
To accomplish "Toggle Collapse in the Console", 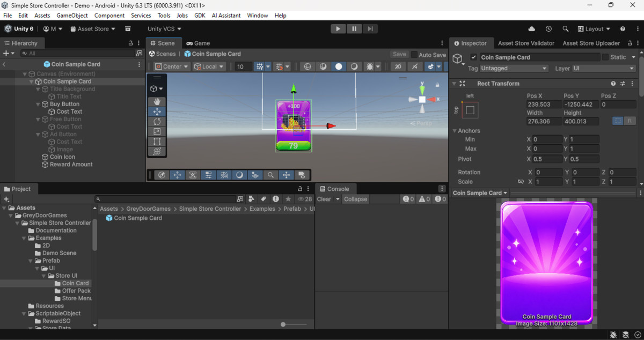I will click(x=356, y=199).
